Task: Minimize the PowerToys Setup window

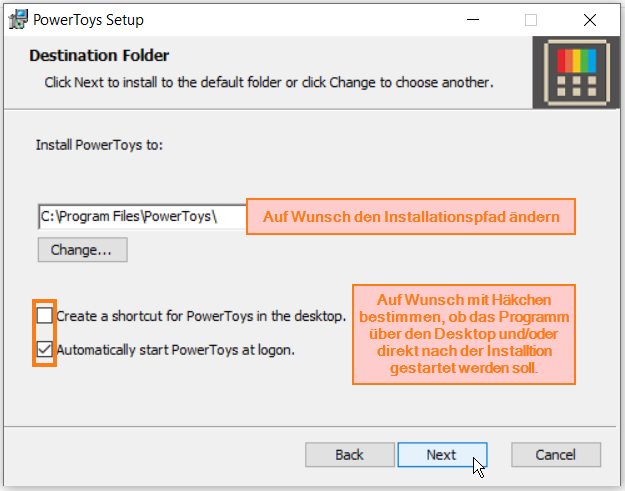Action: click(473, 20)
